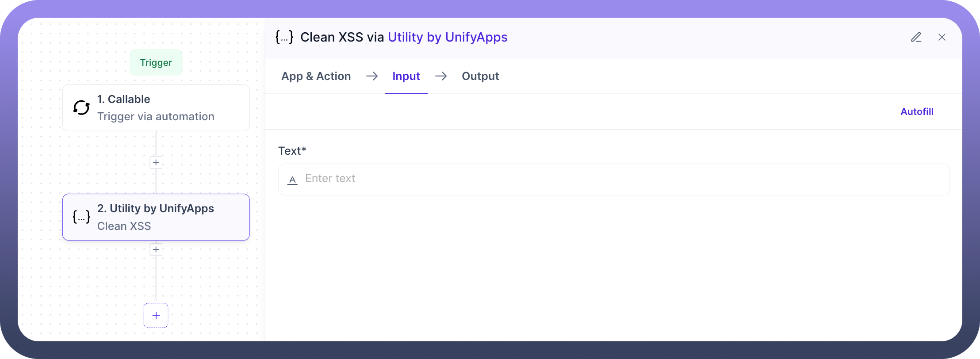The width and height of the screenshot is (980, 359).
Task: Switch to the App & Action tab
Action: [x=316, y=76]
